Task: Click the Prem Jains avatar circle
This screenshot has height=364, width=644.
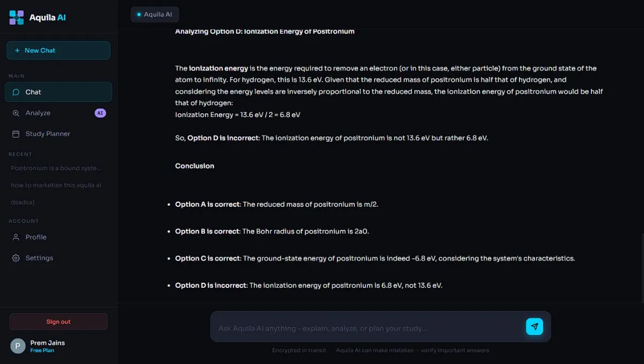Action: point(18,346)
